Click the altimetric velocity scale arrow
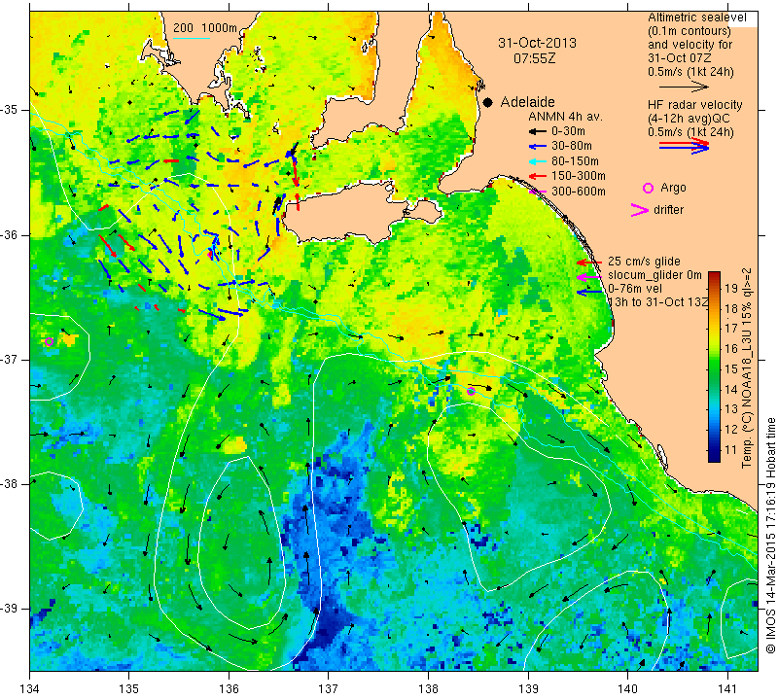 click(684, 87)
